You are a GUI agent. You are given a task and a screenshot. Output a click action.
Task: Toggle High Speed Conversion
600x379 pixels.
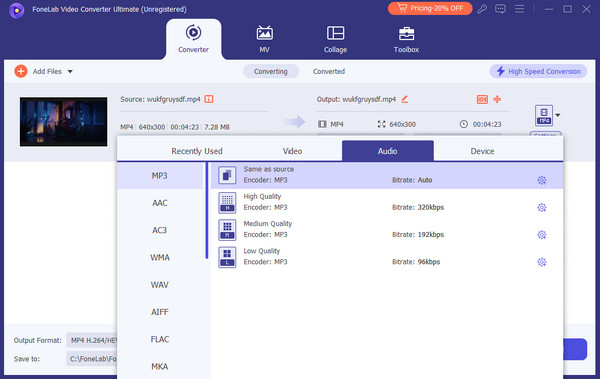pos(538,71)
